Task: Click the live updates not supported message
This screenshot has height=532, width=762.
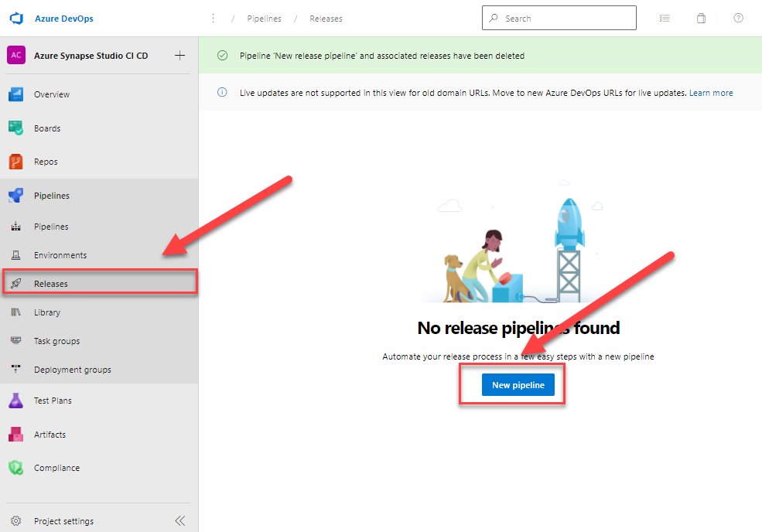Action: (x=463, y=93)
